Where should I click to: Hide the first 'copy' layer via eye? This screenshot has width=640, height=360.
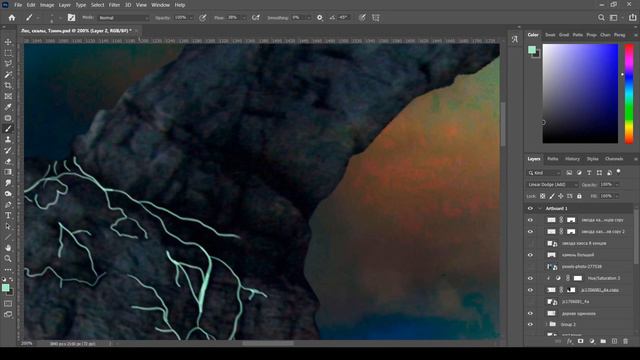[x=530, y=220]
